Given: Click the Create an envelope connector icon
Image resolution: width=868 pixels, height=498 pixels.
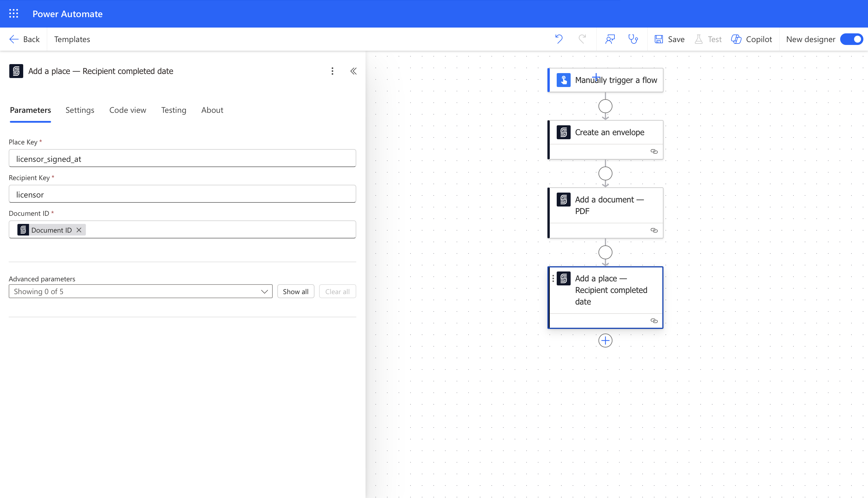Looking at the screenshot, I should tap(563, 132).
